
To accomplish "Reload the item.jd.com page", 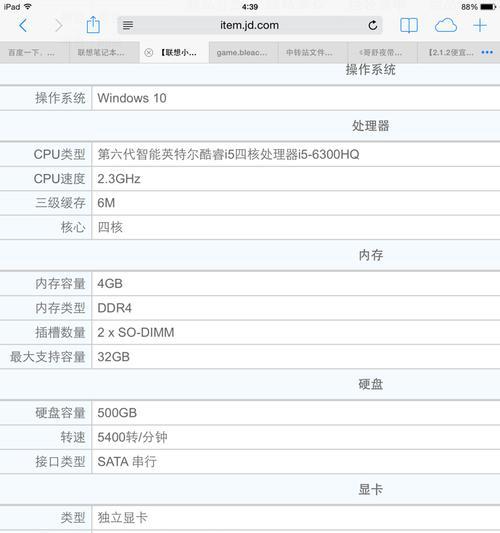I will point(373,25).
